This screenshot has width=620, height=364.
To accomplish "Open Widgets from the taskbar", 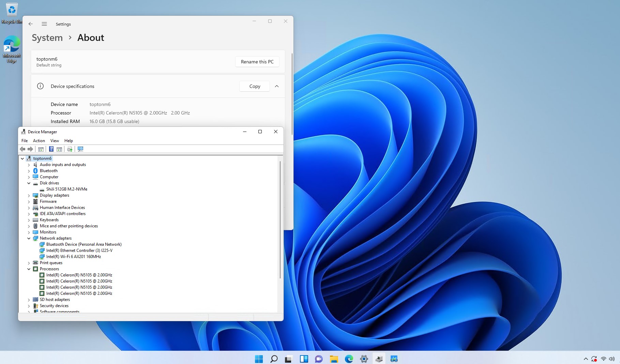I will (x=304, y=359).
